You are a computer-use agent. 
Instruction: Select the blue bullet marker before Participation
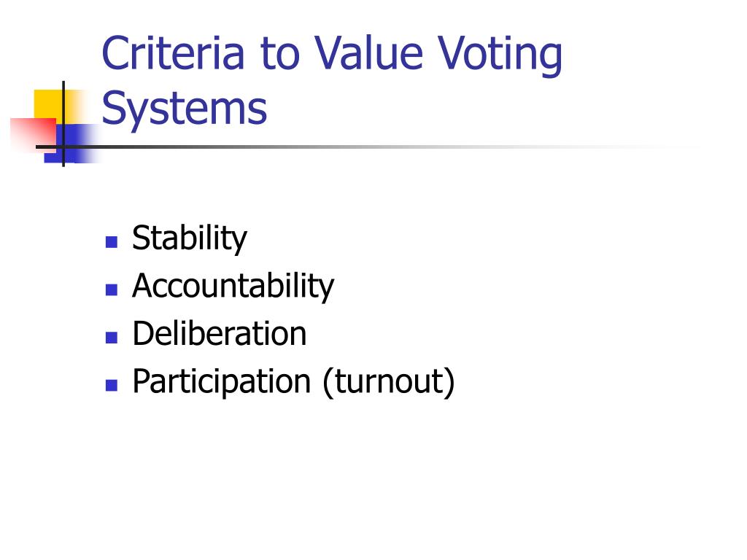pos(112,385)
